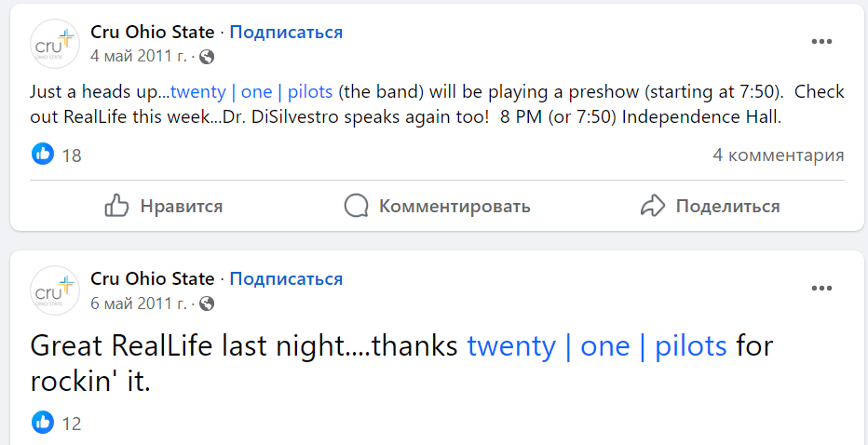
Task: Follow the page via second Подписаться link
Action: coord(286,279)
